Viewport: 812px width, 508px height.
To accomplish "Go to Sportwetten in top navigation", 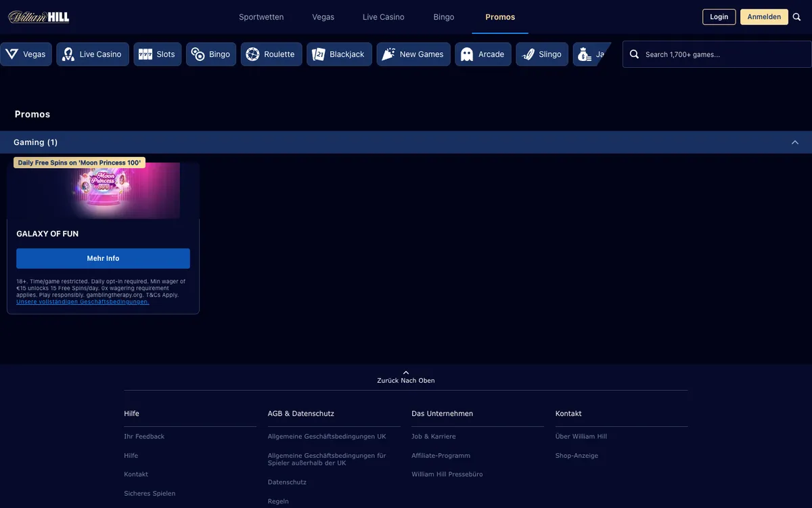I will pos(261,17).
